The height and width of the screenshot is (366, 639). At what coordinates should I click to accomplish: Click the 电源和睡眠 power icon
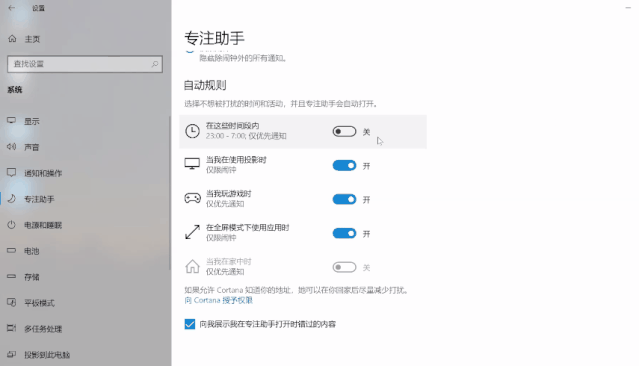[11, 225]
